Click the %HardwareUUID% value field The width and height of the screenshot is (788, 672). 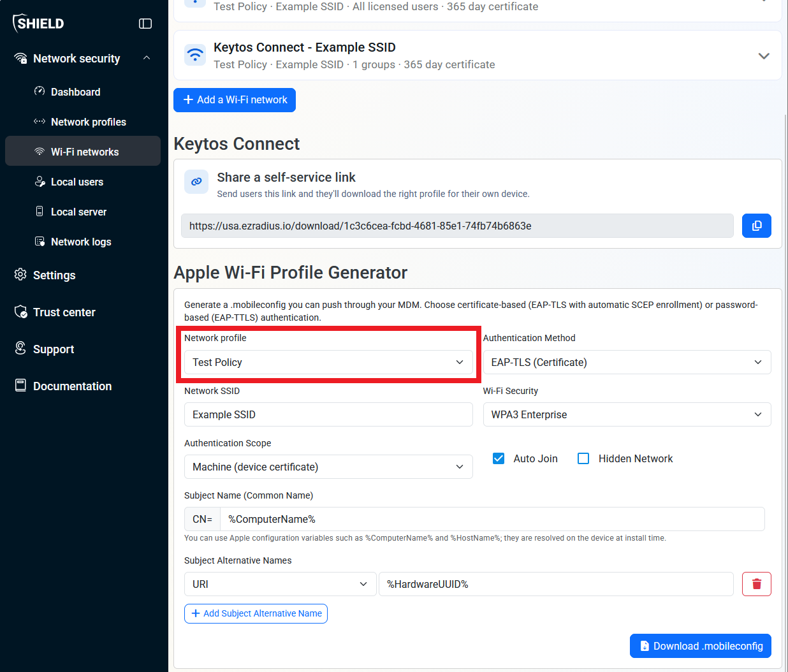coord(556,584)
